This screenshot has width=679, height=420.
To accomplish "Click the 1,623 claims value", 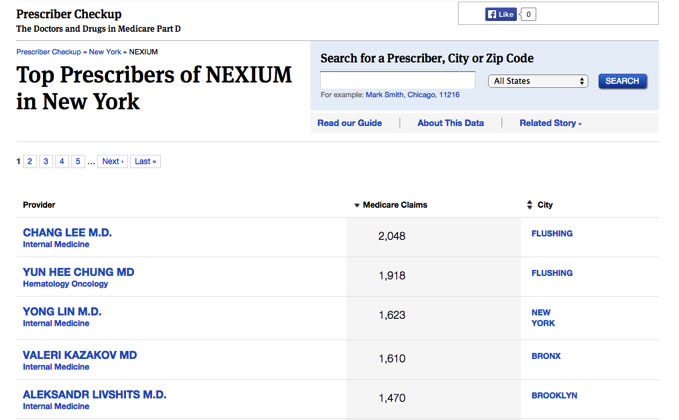I will 391,315.
